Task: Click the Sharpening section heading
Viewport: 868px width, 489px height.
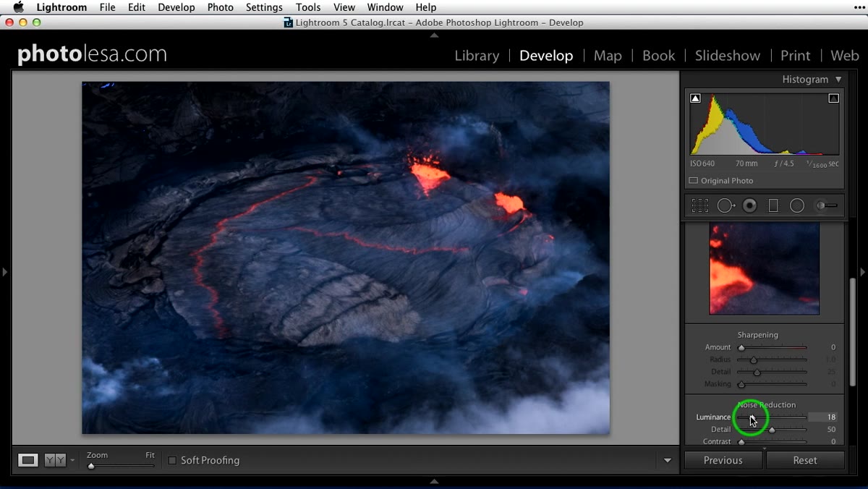Action: click(757, 335)
